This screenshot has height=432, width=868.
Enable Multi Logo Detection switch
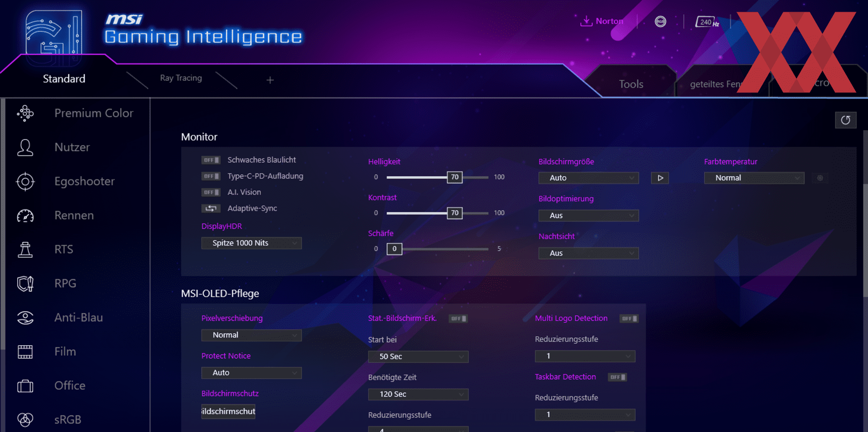pyautogui.click(x=629, y=319)
